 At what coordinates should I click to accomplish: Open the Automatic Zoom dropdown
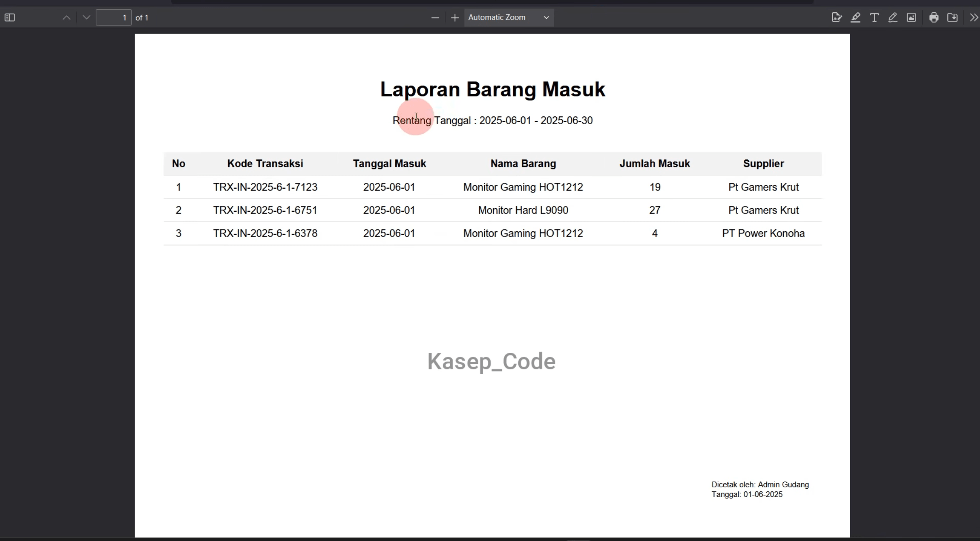[x=509, y=18]
